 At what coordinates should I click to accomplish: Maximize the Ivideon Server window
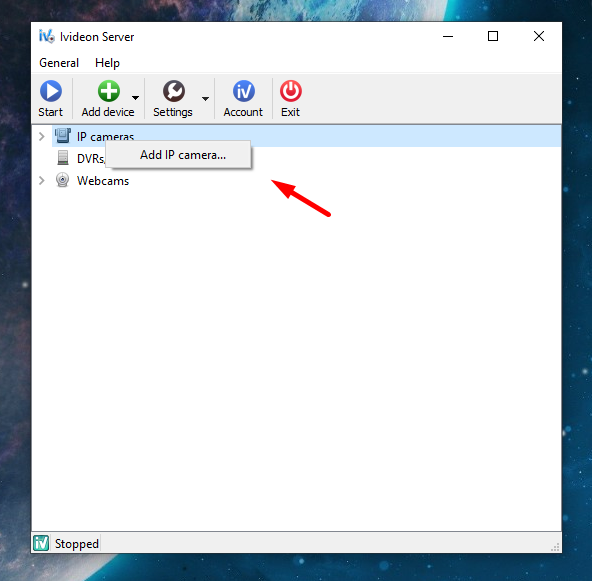[493, 36]
